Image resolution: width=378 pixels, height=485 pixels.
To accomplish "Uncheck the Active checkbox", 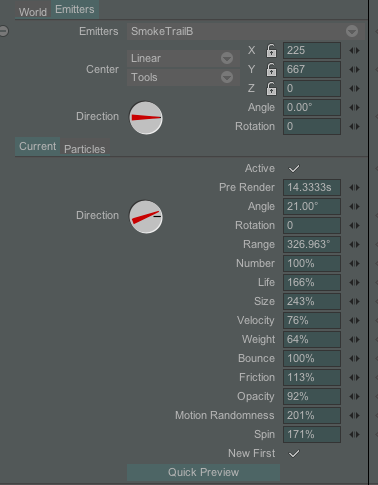I will point(294,169).
